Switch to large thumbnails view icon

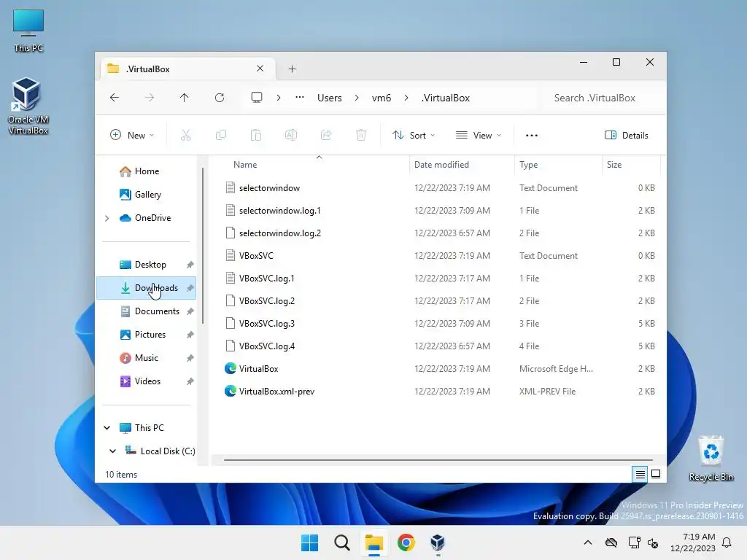[x=656, y=474]
